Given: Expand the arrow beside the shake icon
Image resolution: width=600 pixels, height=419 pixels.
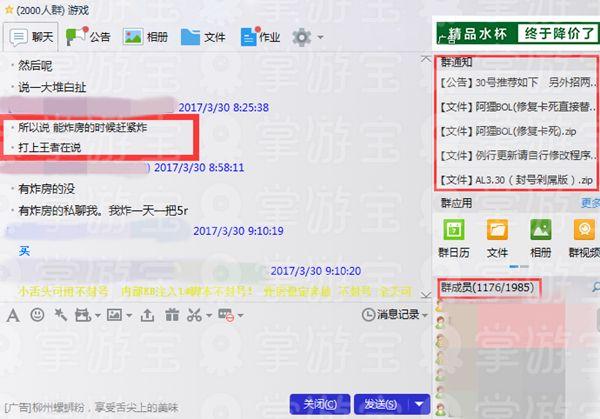Looking at the screenshot, I should pos(98,316).
